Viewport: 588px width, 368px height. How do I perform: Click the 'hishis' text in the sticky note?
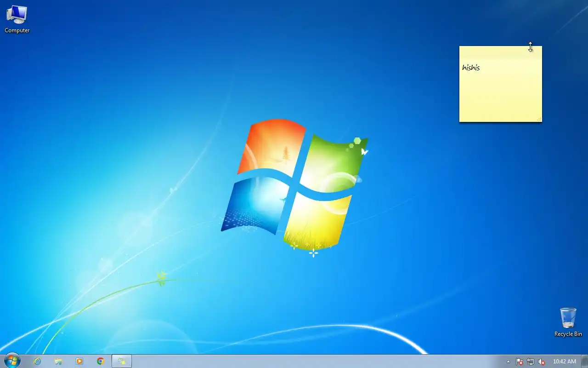[x=471, y=68]
